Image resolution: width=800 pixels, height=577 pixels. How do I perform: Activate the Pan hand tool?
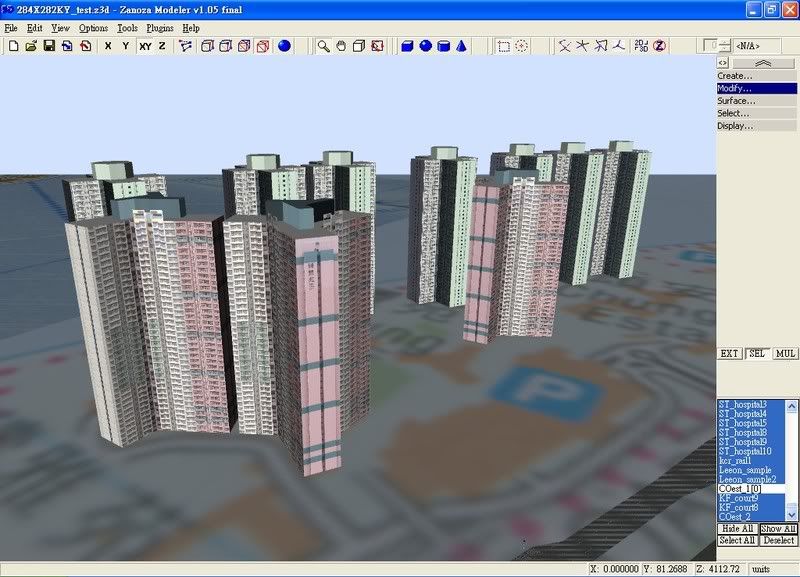pos(341,46)
